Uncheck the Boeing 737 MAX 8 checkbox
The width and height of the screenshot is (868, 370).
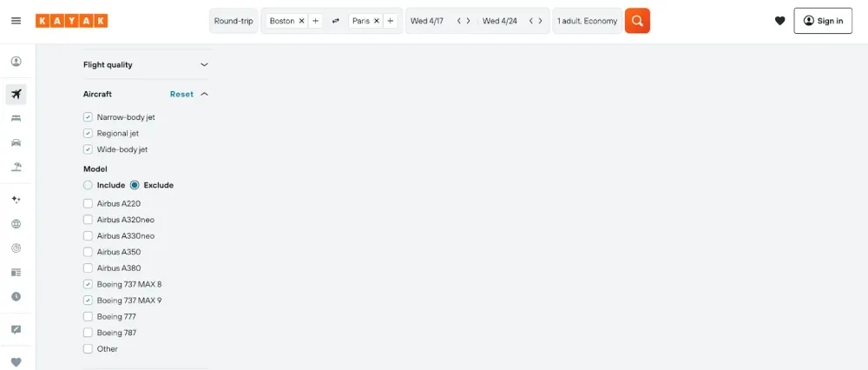(x=88, y=284)
